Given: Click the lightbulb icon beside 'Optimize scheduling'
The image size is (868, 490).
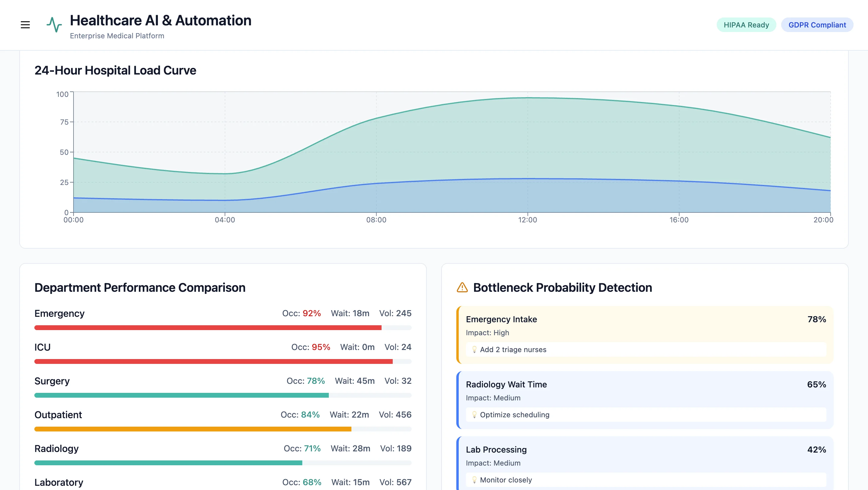Looking at the screenshot, I should click(x=475, y=415).
